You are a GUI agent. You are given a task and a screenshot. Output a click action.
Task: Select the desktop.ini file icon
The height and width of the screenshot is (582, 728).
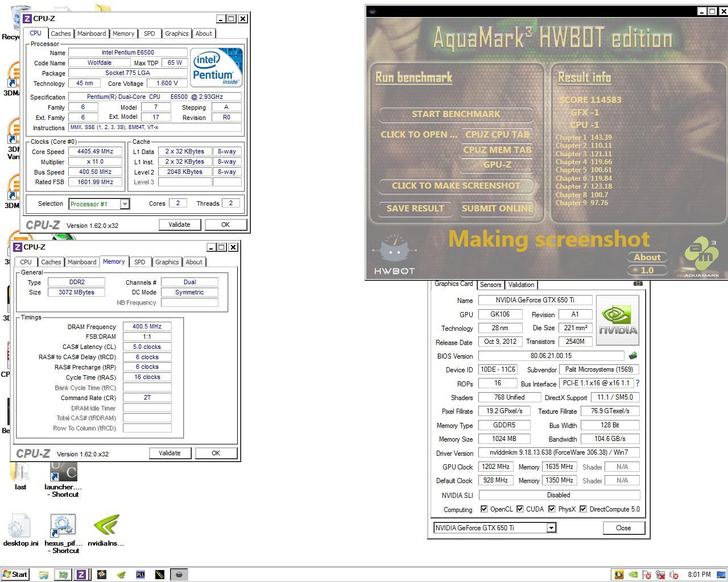point(20,530)
